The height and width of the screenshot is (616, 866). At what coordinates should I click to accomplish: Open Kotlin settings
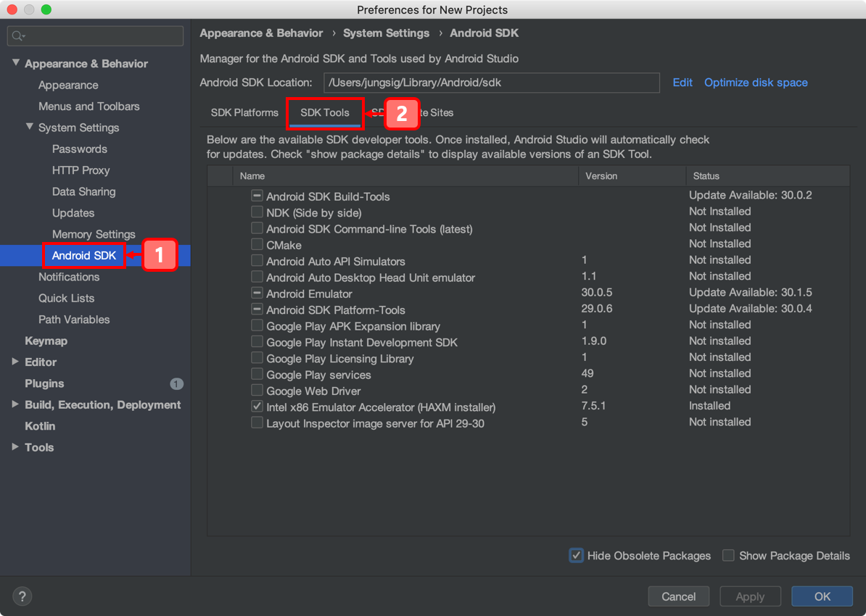point(40,426)
